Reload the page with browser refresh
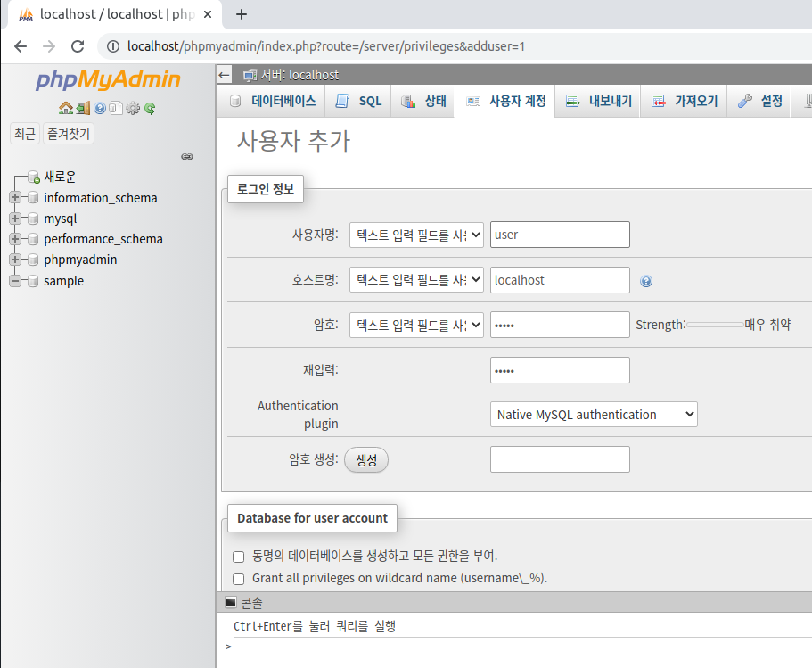Image resolution: width=812 pixels, height=668 pixels. coord(78,46)
